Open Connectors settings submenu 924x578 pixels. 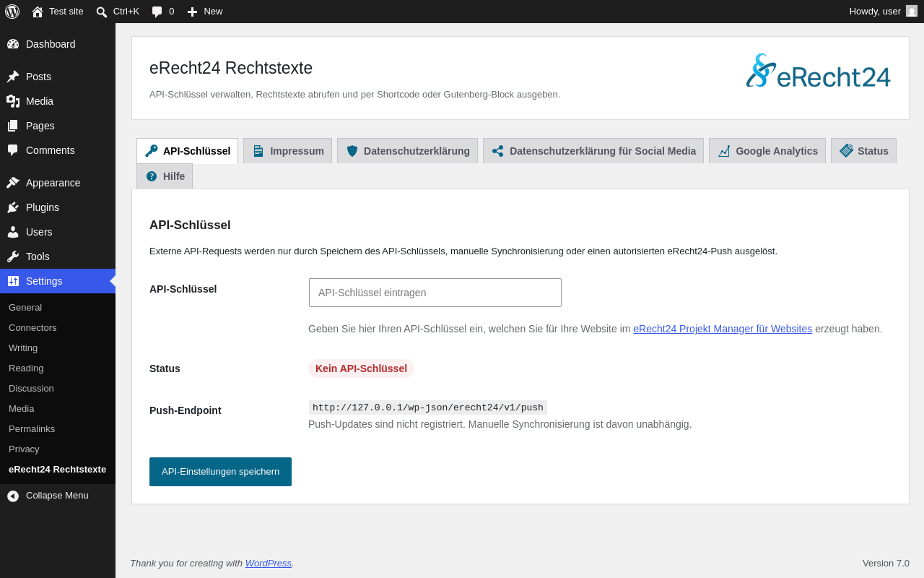coord(32,327)
